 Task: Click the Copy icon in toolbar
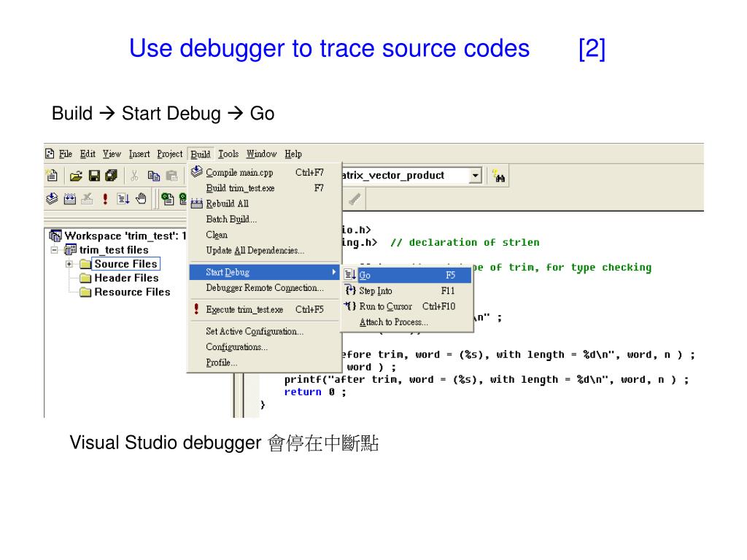coord(153,176)
